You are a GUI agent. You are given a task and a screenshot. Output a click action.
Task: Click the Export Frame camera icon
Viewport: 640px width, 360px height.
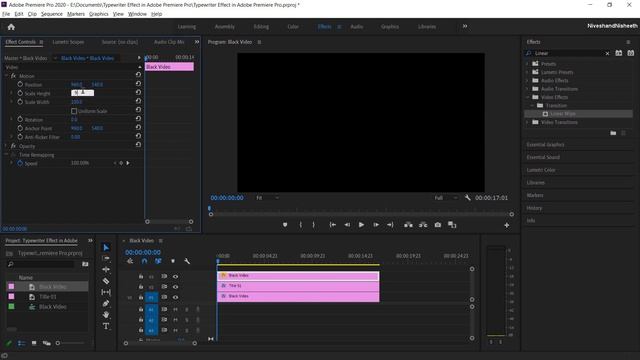[438, 225]
